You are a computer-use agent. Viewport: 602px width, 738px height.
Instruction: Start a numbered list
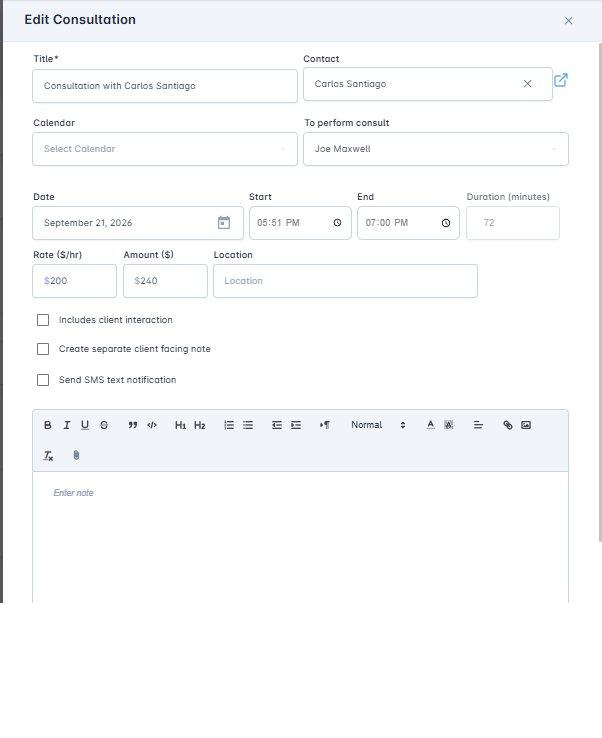pyautogui.click(x=229, y=425)
